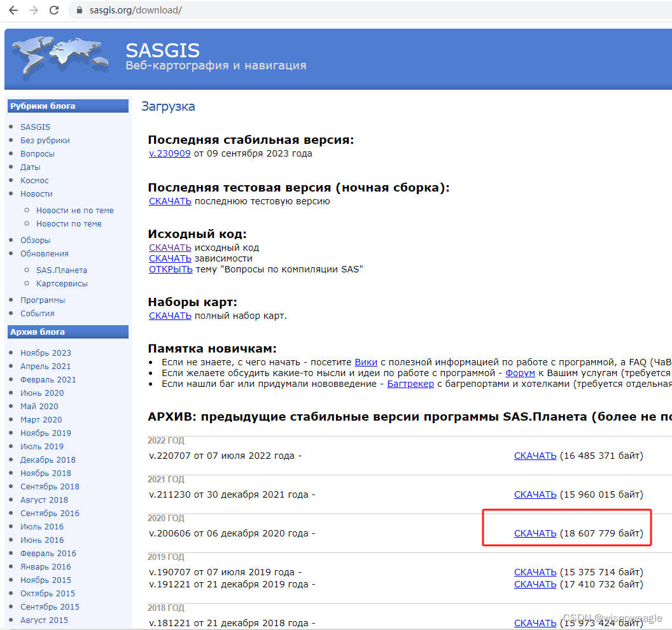The width and height of the screenshot is (672, 630).
Task: Download the dependencies (зависимости)
Action: point(170,258)
